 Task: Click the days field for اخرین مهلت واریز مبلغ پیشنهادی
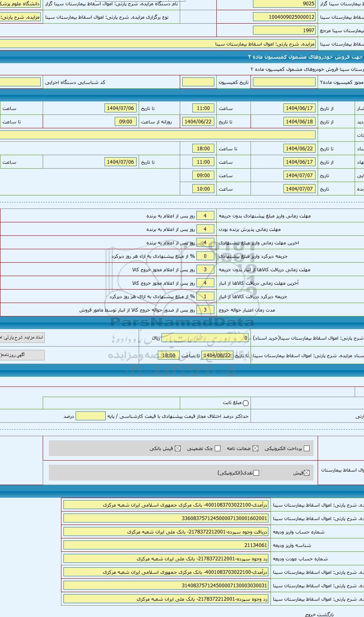tap(205, 243)
